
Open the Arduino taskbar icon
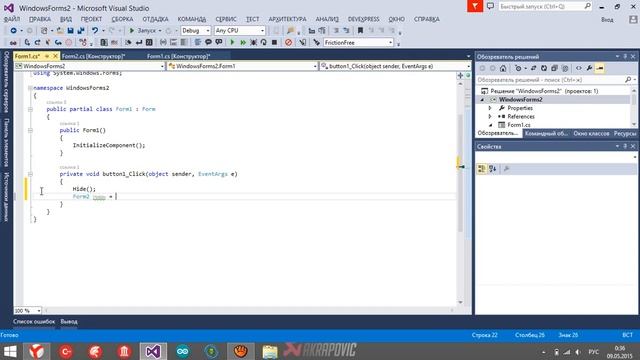(182, 351)
